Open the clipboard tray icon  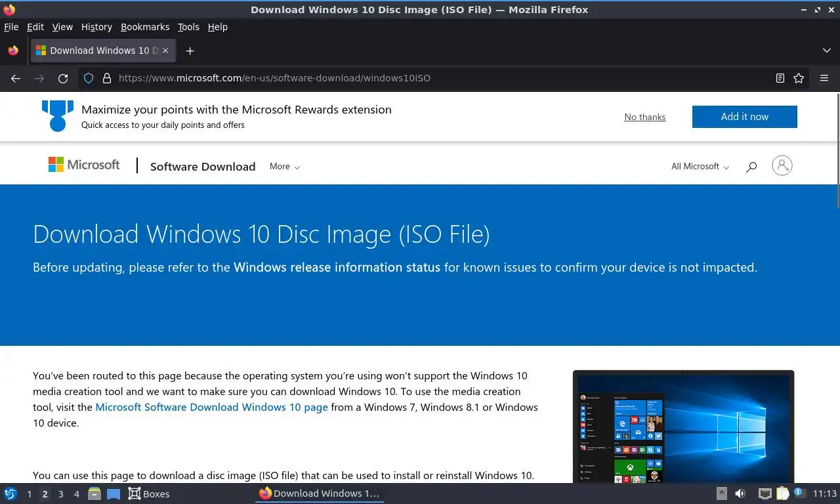click(782, 493)
